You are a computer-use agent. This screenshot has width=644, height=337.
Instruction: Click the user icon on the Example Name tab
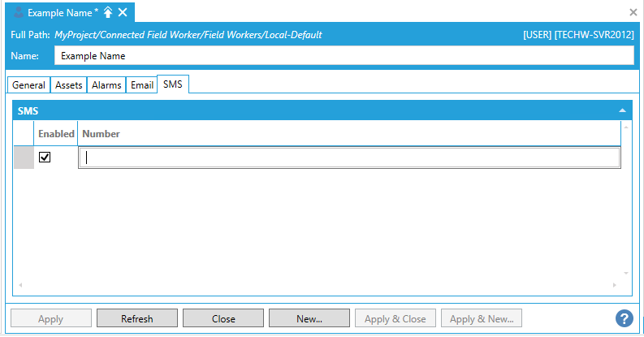18,12
